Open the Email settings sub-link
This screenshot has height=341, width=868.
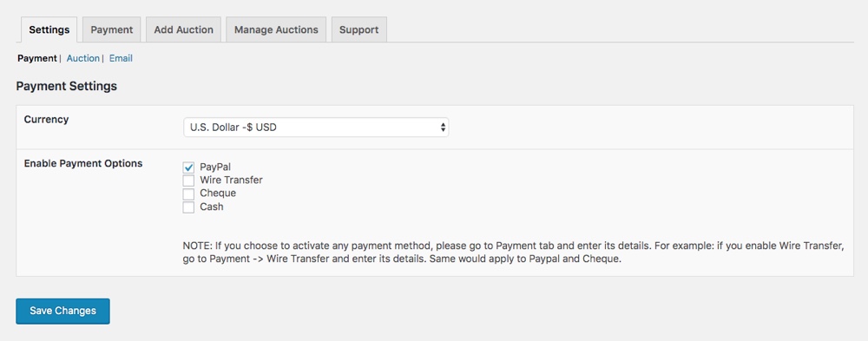tap(121, 58)
